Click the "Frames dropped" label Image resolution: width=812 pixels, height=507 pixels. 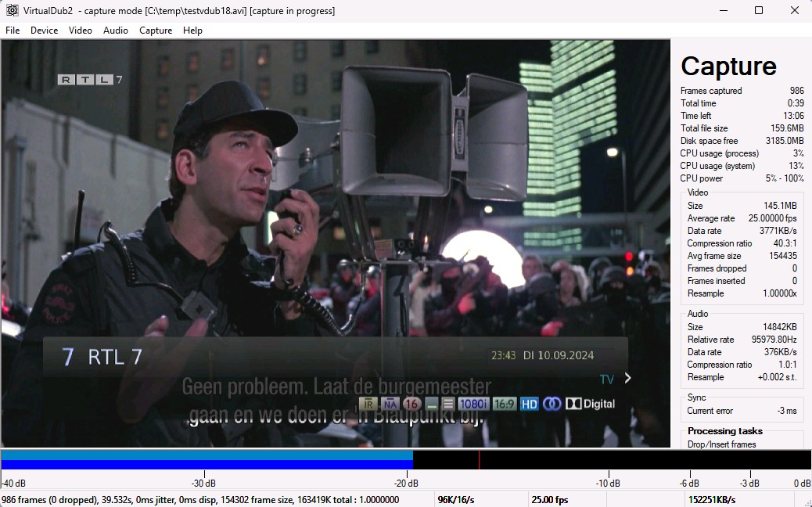pos(717,268)
